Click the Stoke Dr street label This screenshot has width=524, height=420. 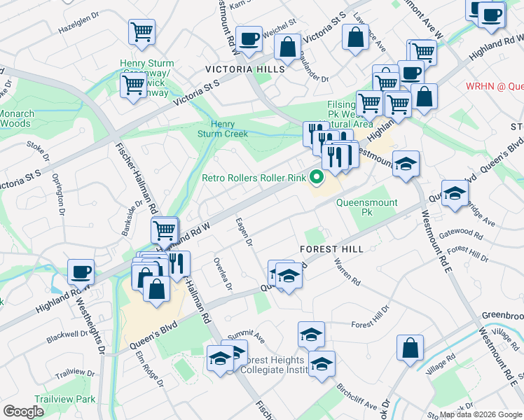(38, 150)
